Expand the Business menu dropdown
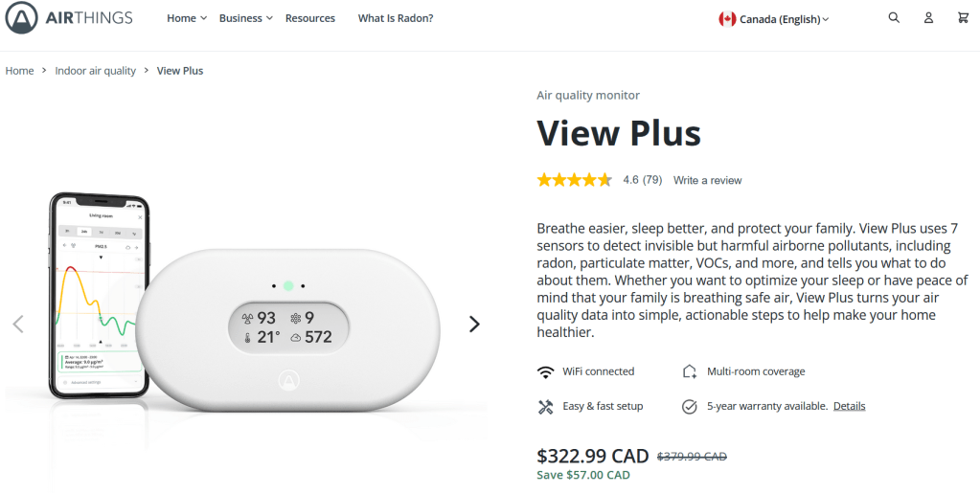 [245, 18]
